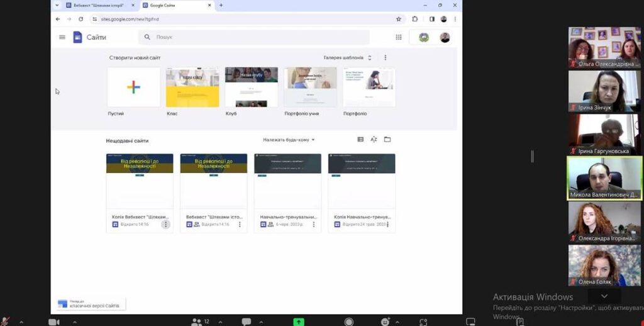Create a new Пустий blank site
644x326 pixels.
(x=133, y=87)
